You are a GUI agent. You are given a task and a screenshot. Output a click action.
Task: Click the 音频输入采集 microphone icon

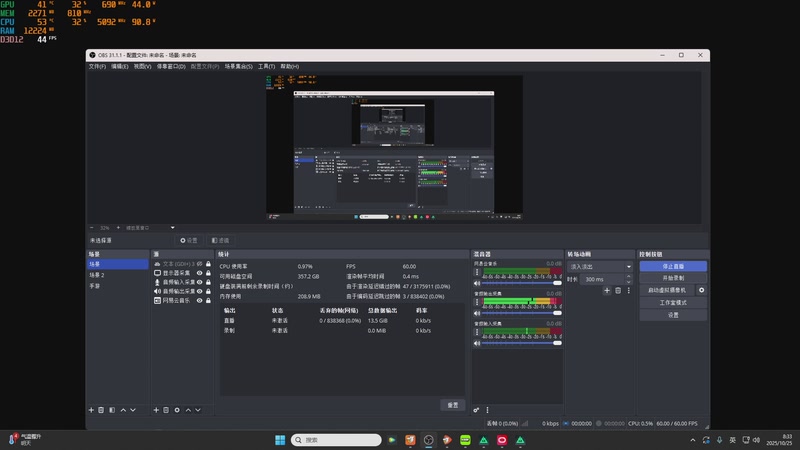point(157,282)
